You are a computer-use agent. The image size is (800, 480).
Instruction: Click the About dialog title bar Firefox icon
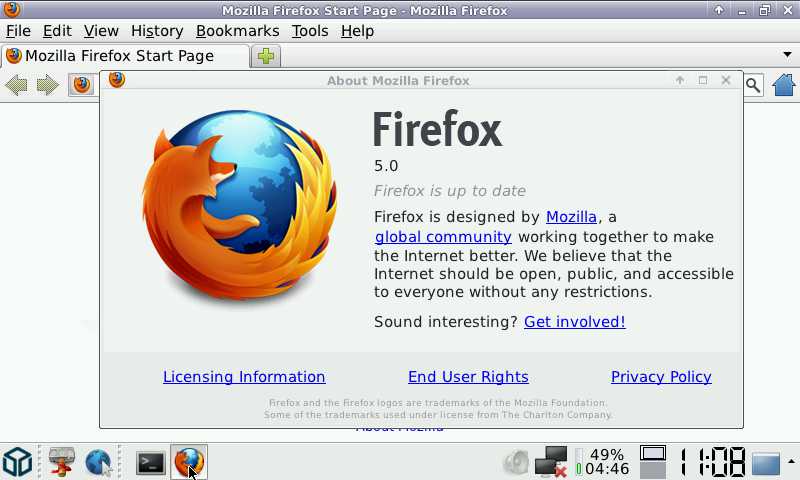(x=117, y=80)
